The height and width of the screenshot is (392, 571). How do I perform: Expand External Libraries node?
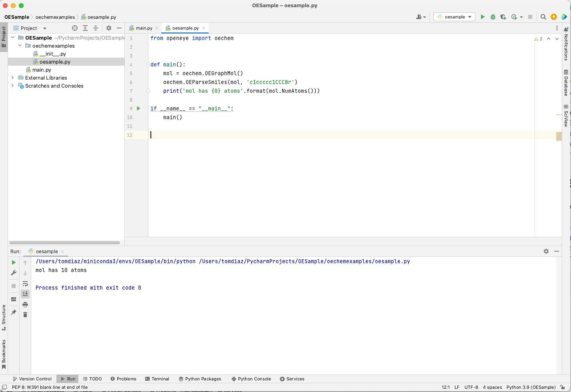pyautogui.click(x=12, y=78)
